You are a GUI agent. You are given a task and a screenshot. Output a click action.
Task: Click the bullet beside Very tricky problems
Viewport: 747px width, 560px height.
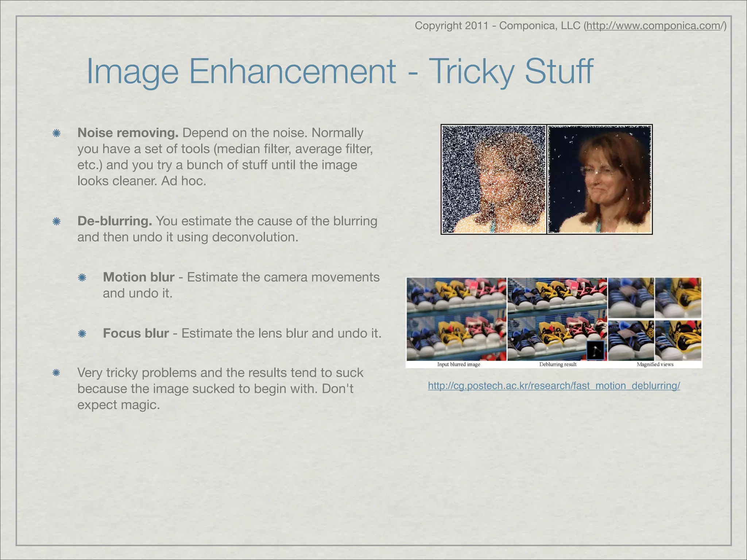pyautogui.click(x=56, y=373)
